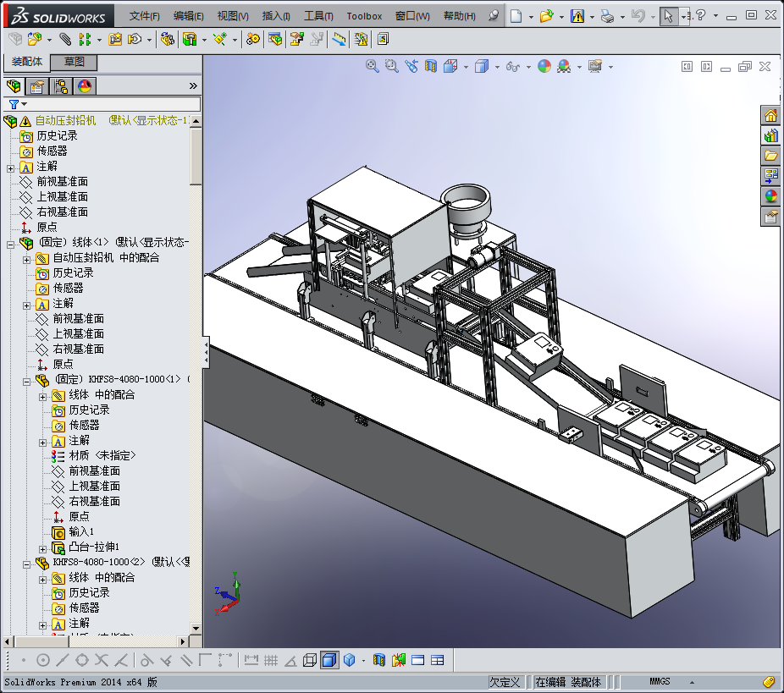Switch to the PropertyManager tab
Screen dimensions: 784x693
pos(37,86)
